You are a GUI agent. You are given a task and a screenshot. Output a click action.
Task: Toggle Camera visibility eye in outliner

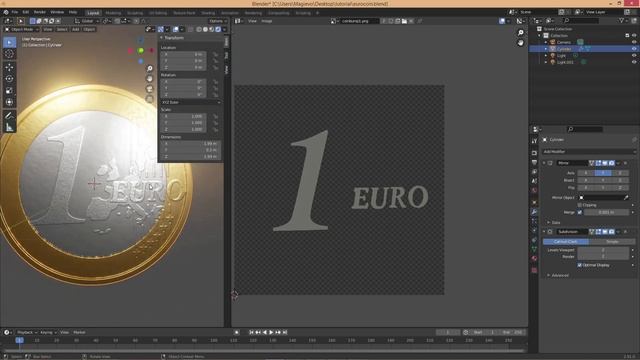(634, 42)
